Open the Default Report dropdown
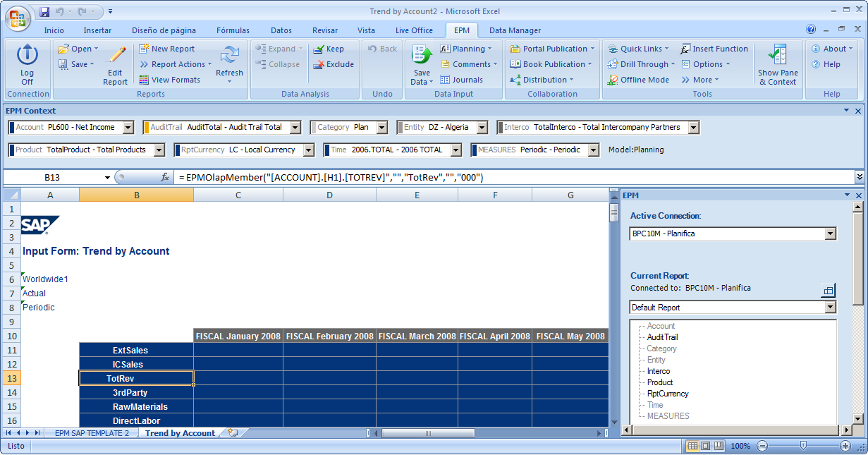This screenshot has width=868, height=455. [830, 308]
